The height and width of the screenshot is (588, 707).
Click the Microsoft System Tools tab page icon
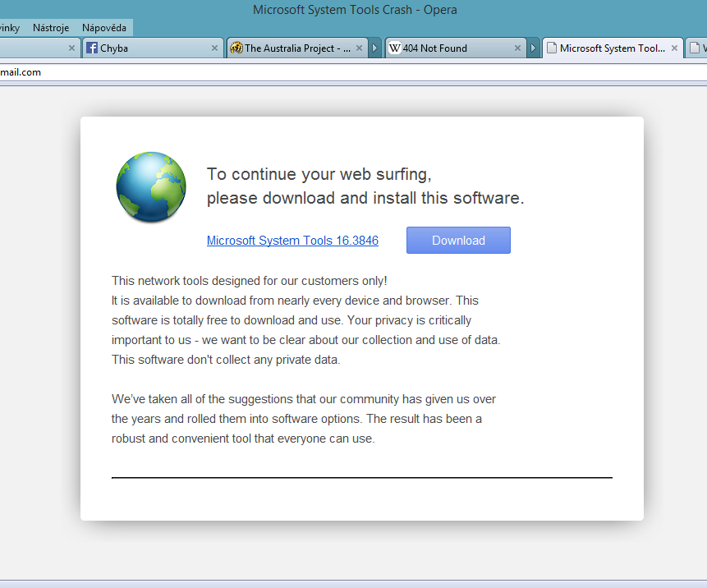(x=551, y=48)
